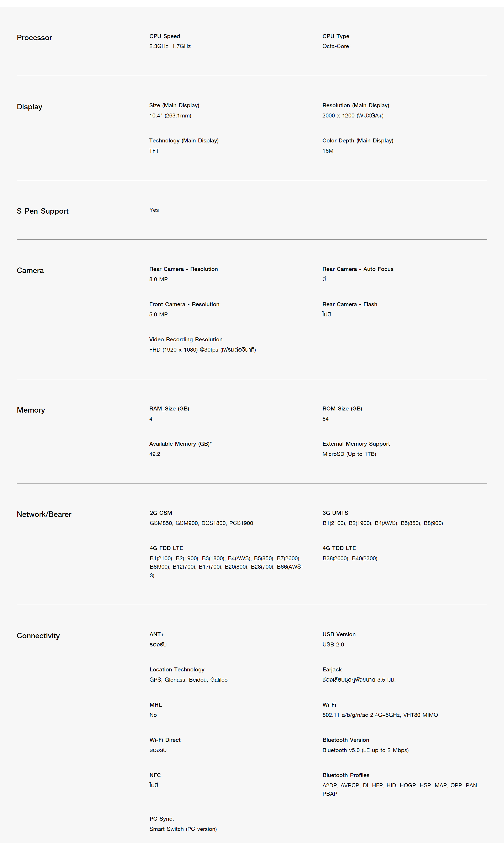Click the Available Memory (GB)* label
This screenshot has width=504, height=843.
(180, 444)
